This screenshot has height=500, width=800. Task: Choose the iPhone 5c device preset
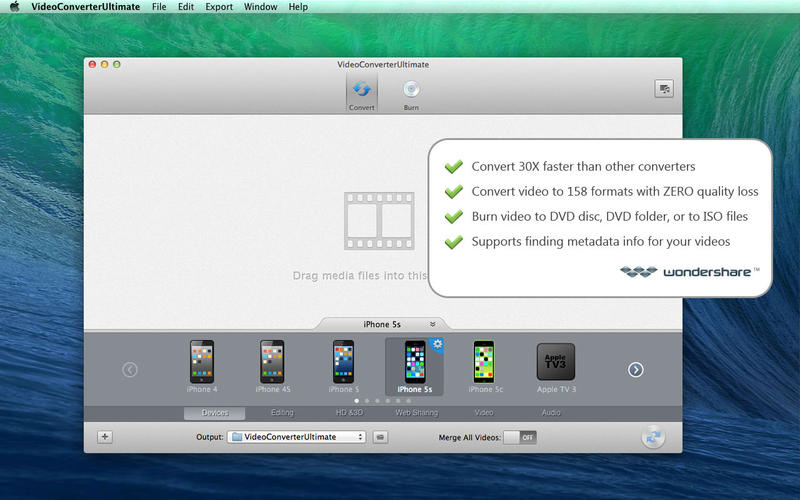pos(485,366)
